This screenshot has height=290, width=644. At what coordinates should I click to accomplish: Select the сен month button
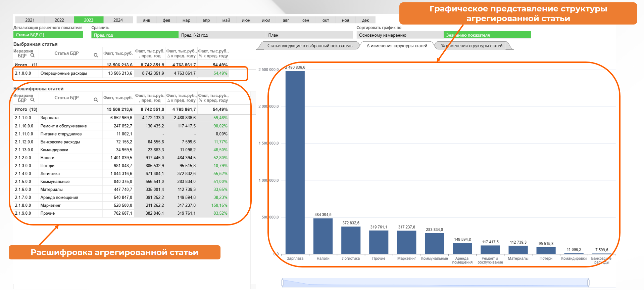306,20
